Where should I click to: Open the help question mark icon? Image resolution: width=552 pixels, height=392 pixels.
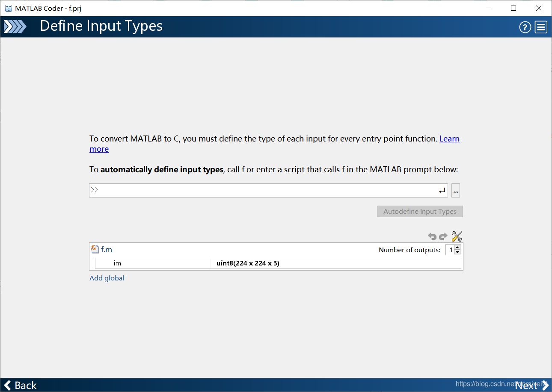[x=525, y=27]
